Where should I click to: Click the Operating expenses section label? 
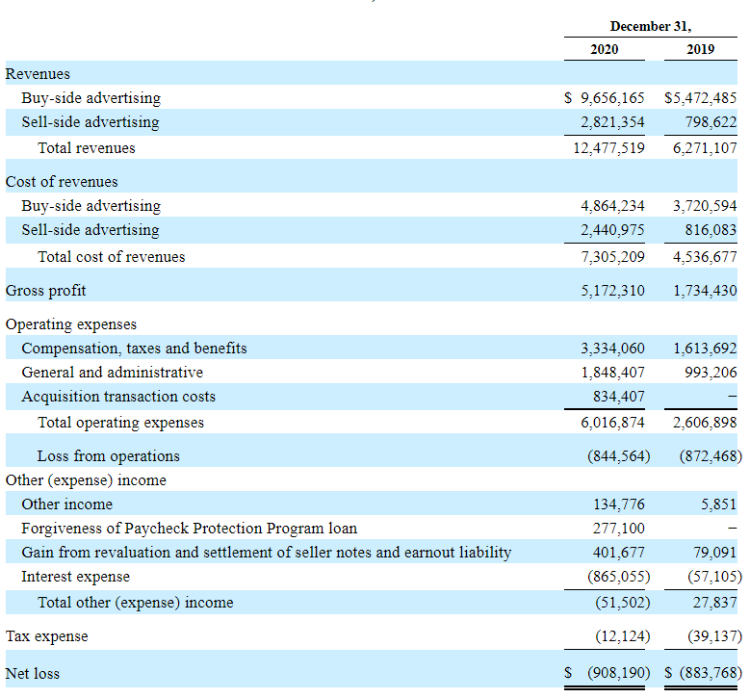point(71,324)
